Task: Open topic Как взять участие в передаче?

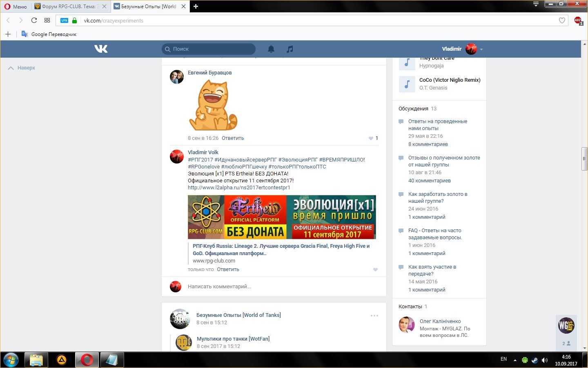Action: 432,270
